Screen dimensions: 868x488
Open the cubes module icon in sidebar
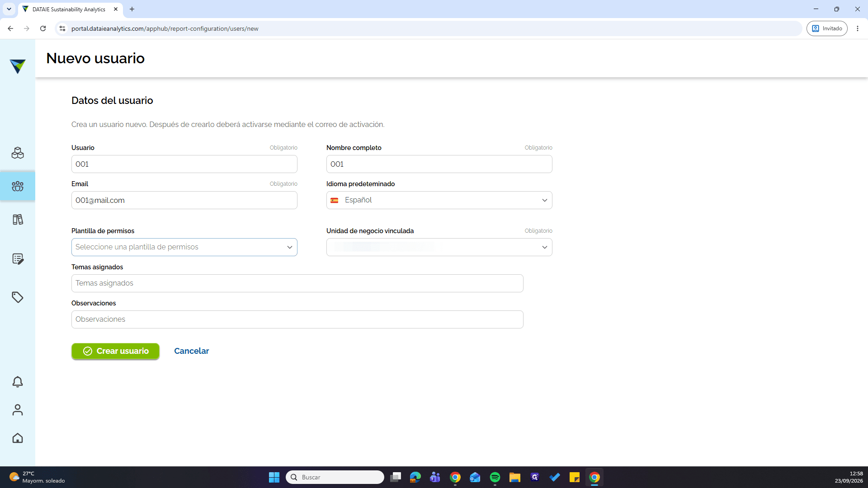pos(18,153)
